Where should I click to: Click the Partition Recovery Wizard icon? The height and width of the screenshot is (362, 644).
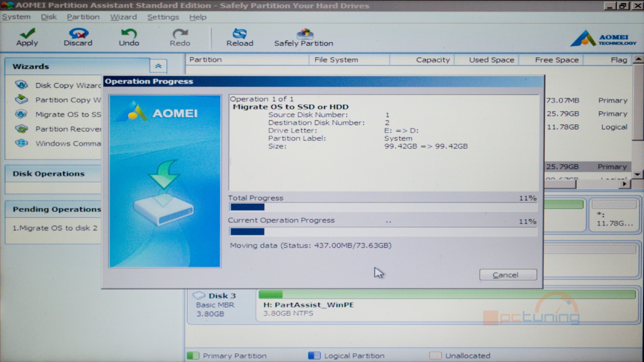[x=22, y=129]
